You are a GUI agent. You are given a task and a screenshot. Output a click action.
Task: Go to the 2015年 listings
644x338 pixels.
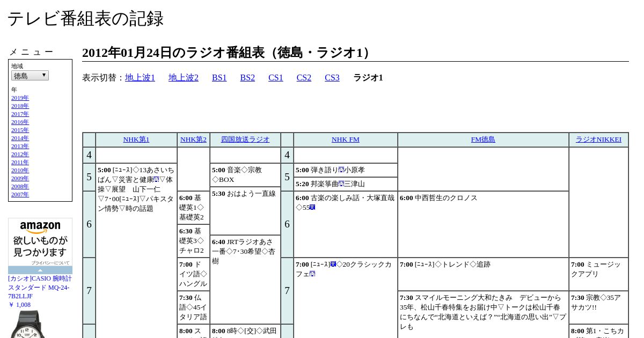click(x=20, y=130)
